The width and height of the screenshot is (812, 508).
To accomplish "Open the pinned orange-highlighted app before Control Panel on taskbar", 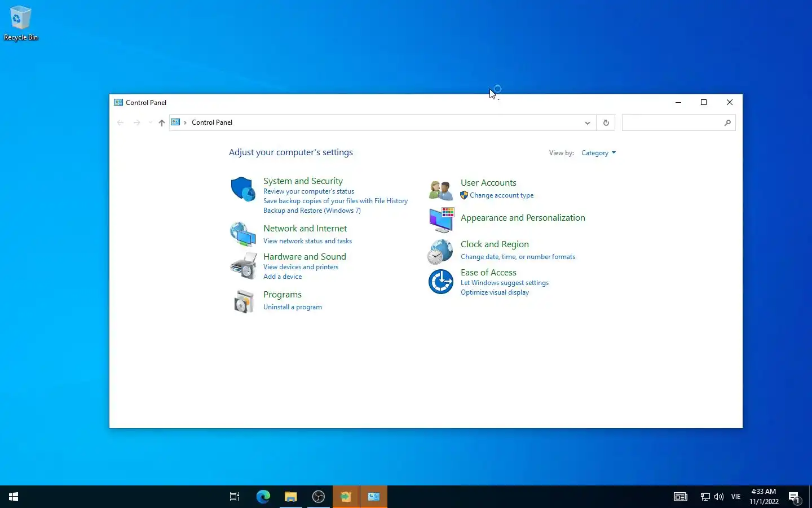I will (x=346, y=497).
